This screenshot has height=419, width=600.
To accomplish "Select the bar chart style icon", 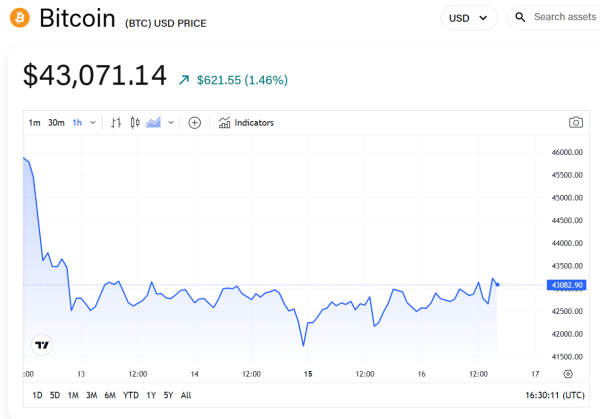I will 116,123.
